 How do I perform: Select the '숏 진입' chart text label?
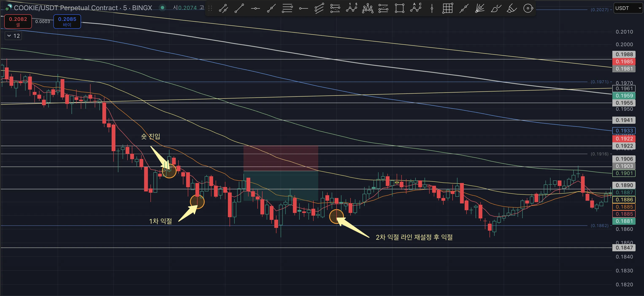point(150,136)
